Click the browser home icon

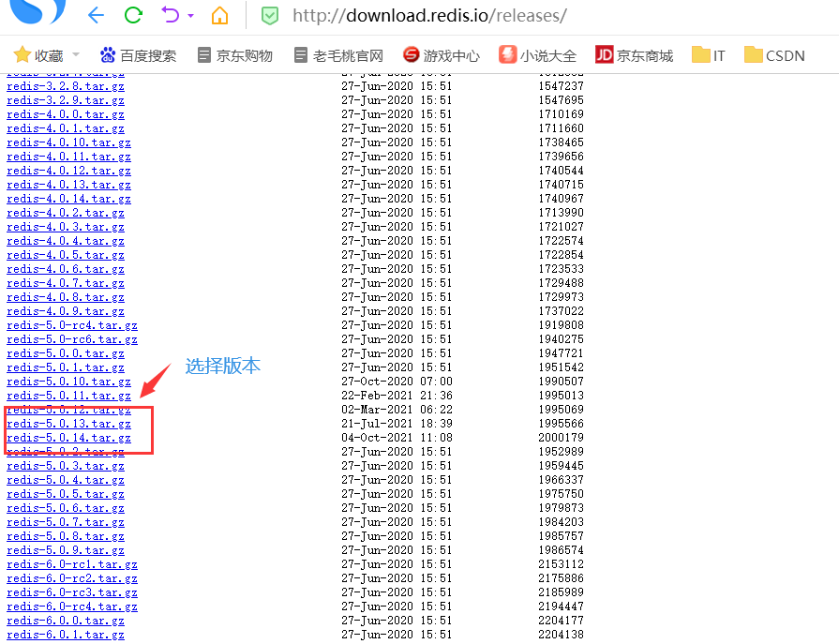click(221, 16)
